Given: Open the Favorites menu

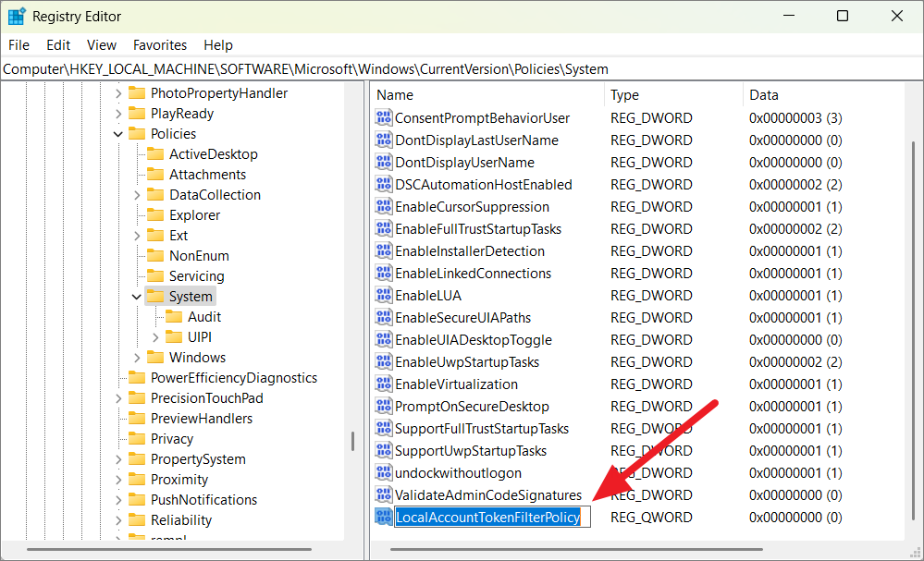Looking at the screenshot, I should click(x=160, y=45).
